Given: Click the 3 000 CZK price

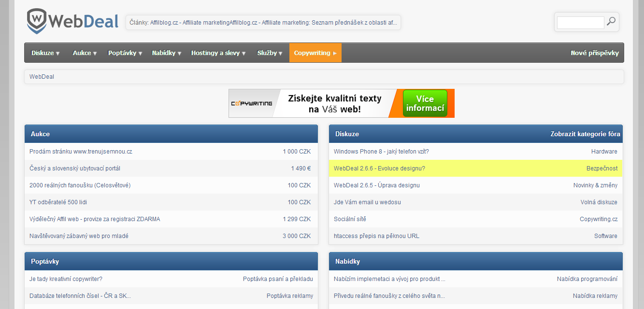Looking at the screenshot, I should click(297, 236).
